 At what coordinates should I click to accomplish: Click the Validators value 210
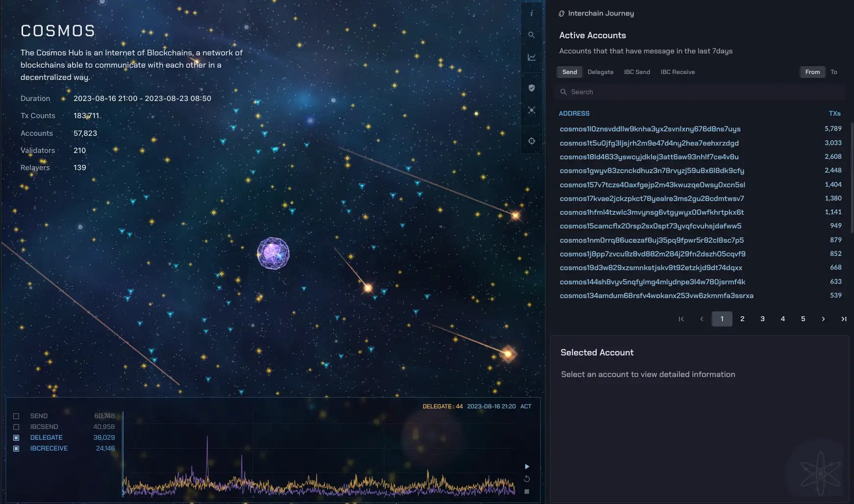point(79,151)
